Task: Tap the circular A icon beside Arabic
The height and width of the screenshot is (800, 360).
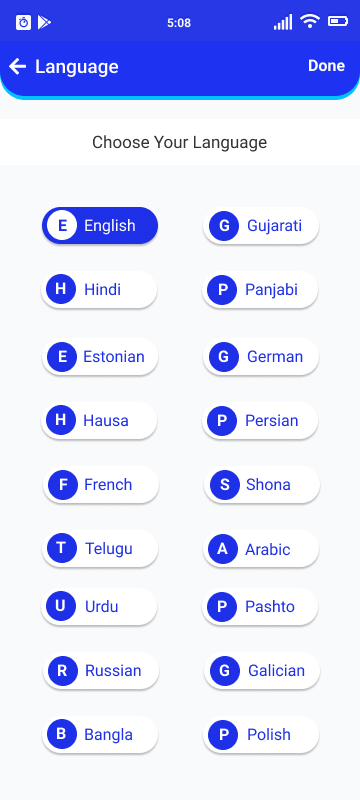Action: [x=223, y=548]
